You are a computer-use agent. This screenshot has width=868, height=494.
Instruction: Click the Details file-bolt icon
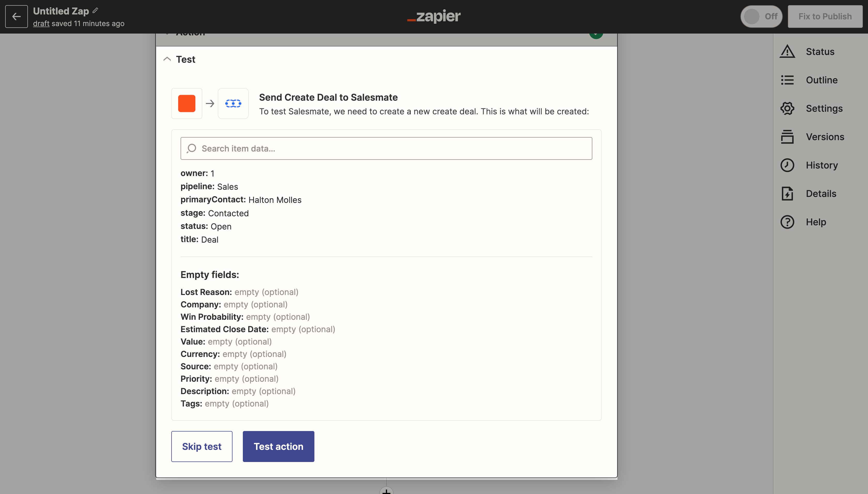click(x=787, y=193)
